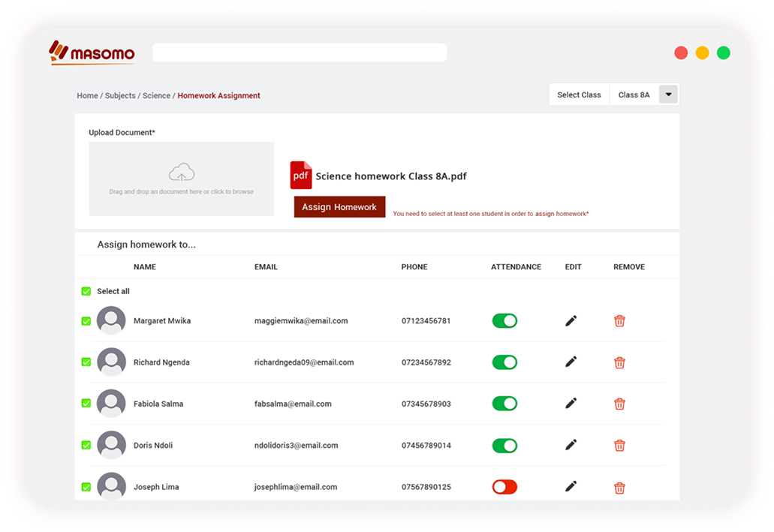Open the Select Class dropdown arrow
The height and width of the screenshot is (532, 774).
click(668, 95)
